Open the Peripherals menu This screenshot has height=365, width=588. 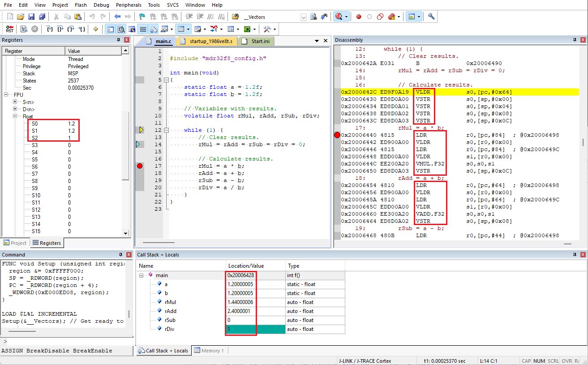129,5
